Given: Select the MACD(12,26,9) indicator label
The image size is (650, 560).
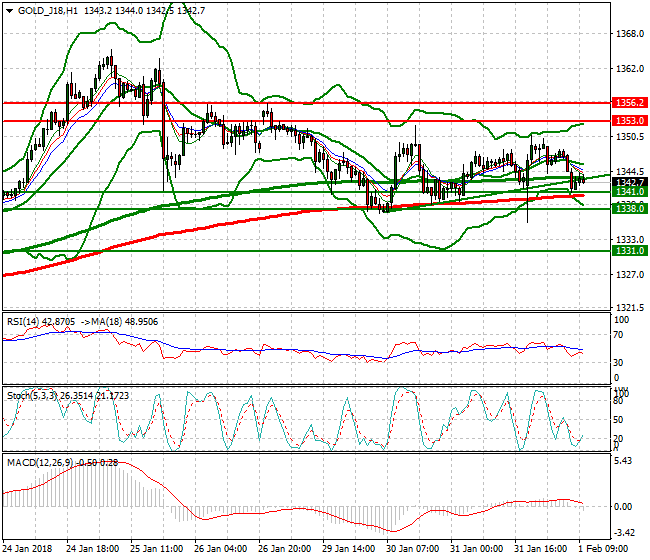Looking at the screenshot, I should click(x=39, y=463).
